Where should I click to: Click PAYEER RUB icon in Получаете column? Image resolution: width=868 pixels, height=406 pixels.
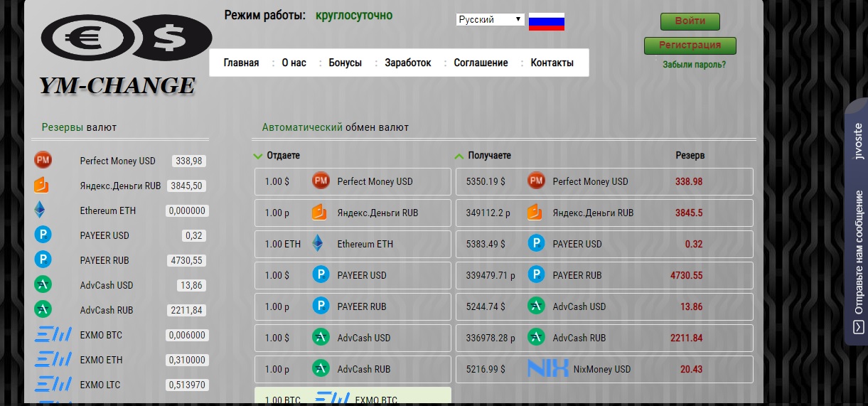tap(536, 275)
